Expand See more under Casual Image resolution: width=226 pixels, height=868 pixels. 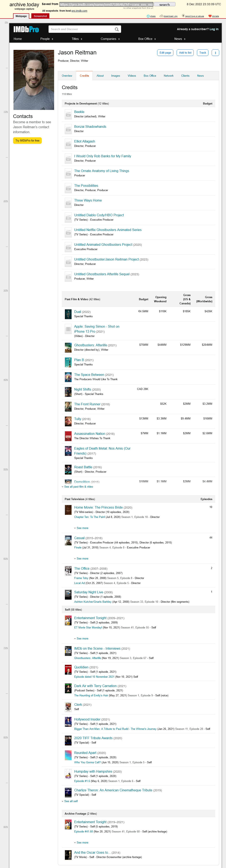tap(81, 559)
